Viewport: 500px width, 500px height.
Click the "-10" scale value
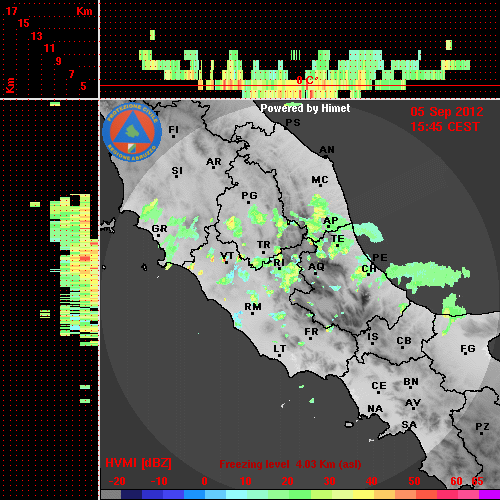pos(159,481)
